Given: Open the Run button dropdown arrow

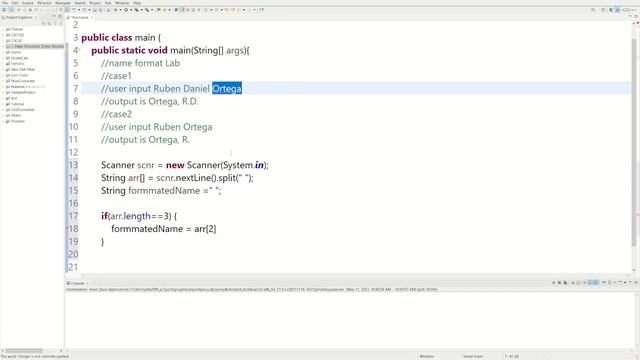Looking at the screenshot, I should 131,10.
